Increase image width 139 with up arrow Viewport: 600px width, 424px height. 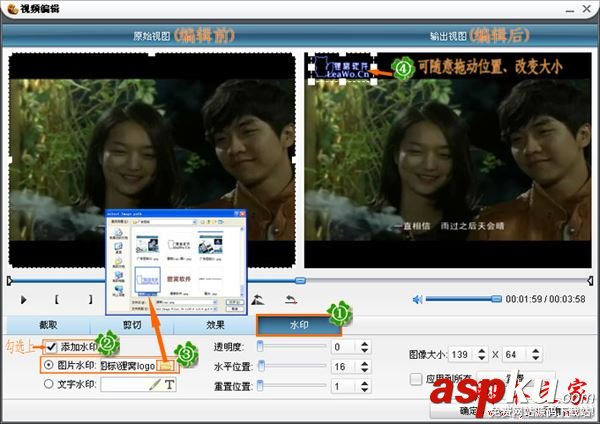482,351
